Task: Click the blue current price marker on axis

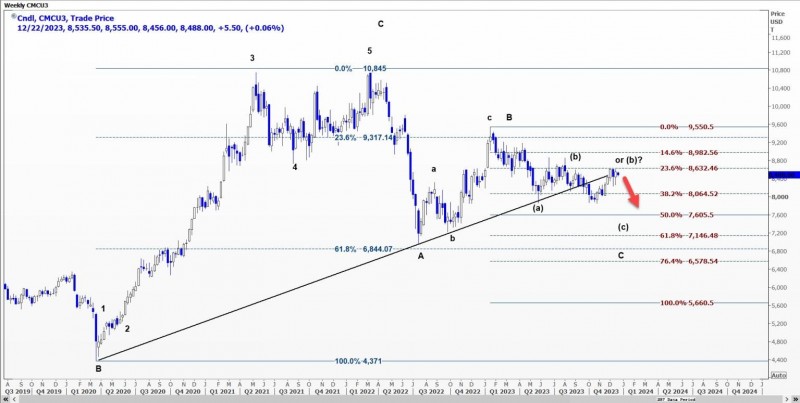Action: coord(784,175)
